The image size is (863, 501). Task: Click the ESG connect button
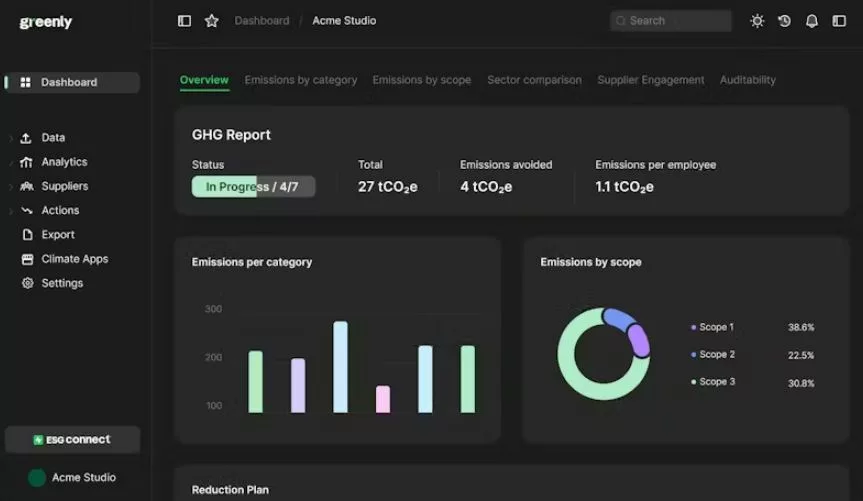point(73,440)
